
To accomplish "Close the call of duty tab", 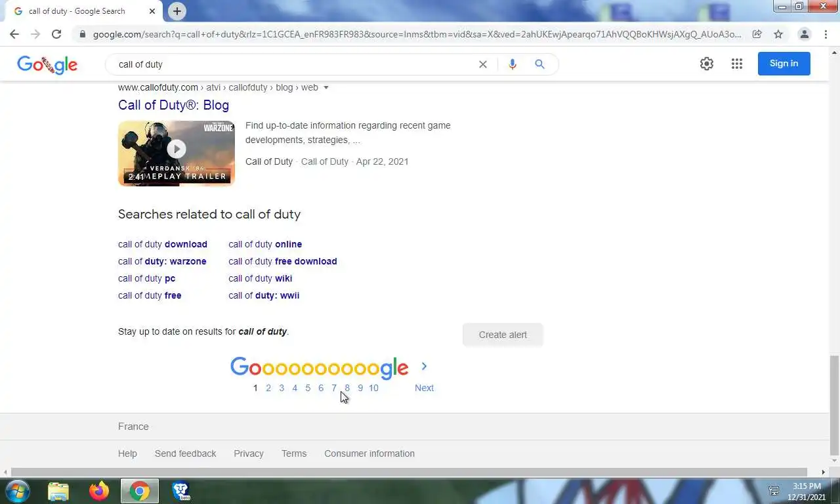I will [152, 11].
